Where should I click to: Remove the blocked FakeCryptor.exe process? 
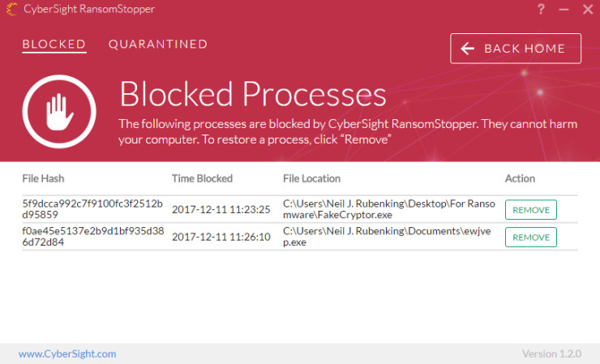[531, 210]
